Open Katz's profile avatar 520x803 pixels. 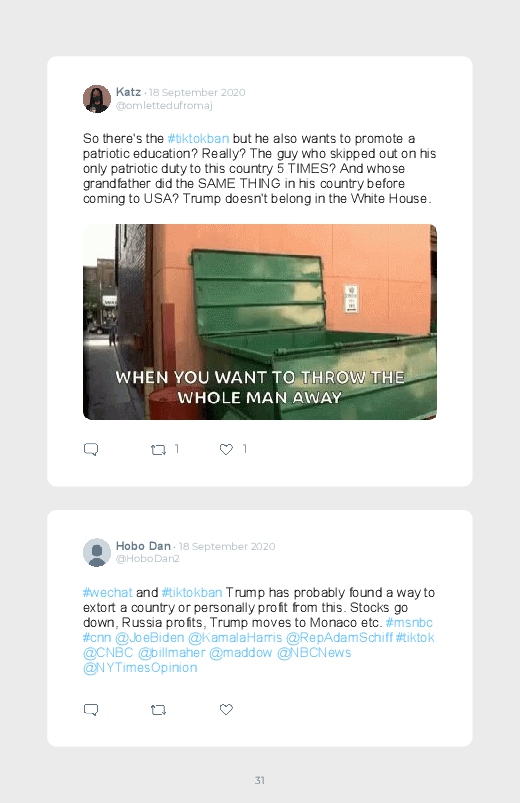point(97,98)
